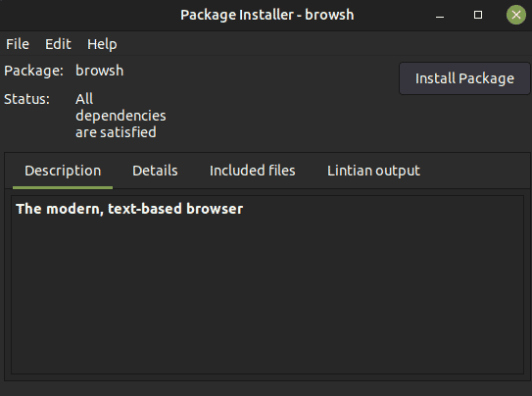
Task: Click the package name value "browsh"
Action: pos(99,71)
